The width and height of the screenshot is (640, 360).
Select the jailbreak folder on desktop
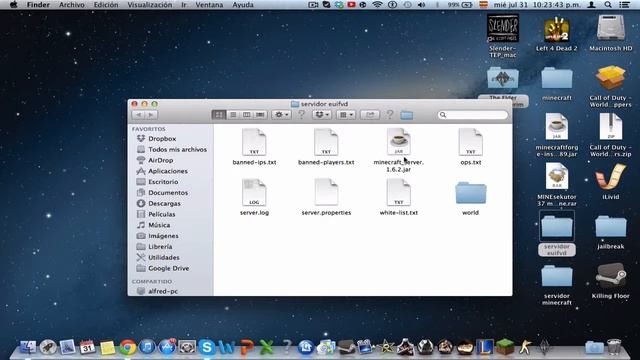point(611,232)
